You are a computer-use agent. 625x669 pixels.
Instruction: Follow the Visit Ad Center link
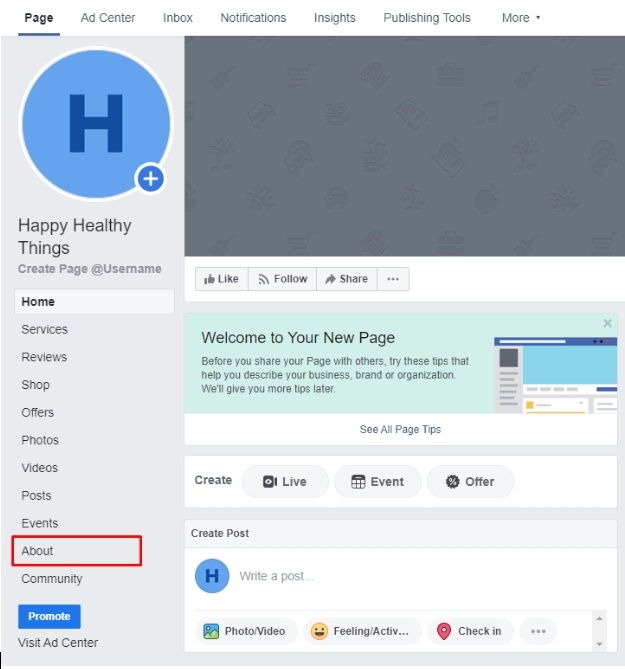pyautogui.click(x=58, y=643)
